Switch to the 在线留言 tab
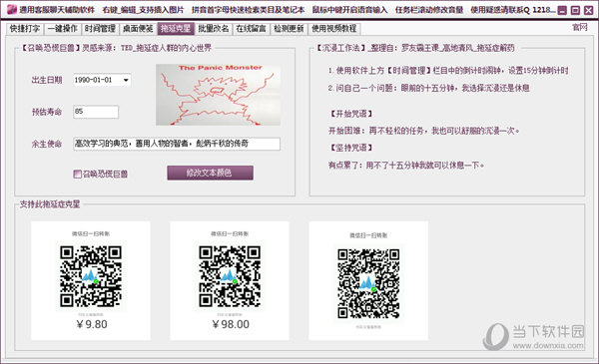The image size is (599, 364). tap(251, 29)
